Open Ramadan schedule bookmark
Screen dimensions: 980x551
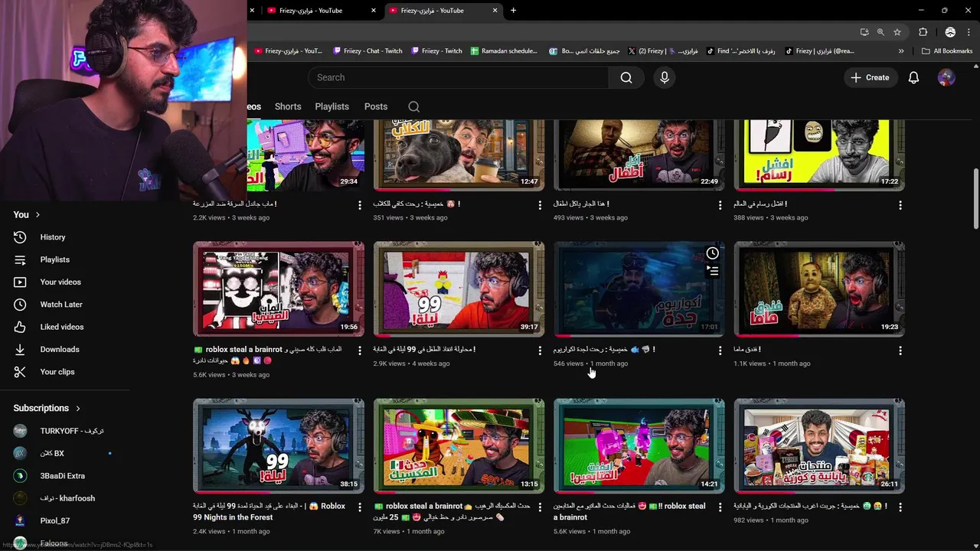(x=504, y=51)
